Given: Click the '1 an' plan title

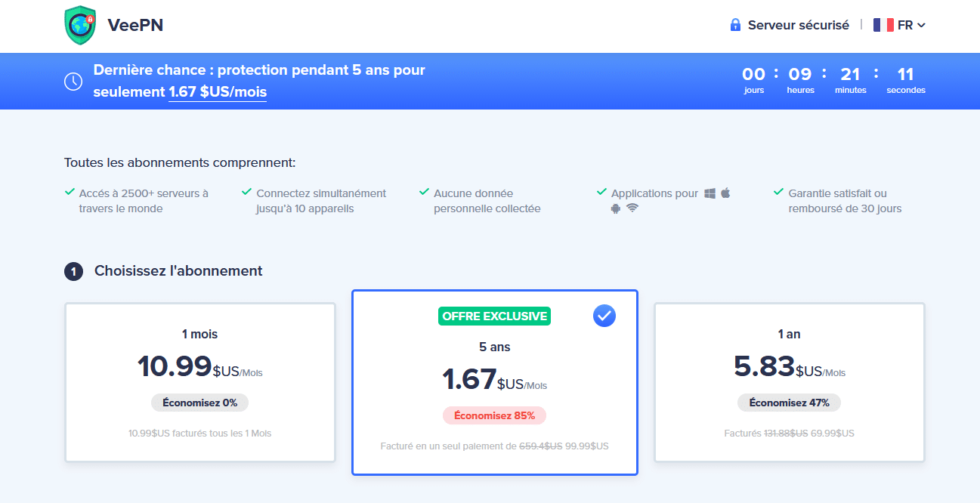Looking at the screenshot, I should 789,334.
